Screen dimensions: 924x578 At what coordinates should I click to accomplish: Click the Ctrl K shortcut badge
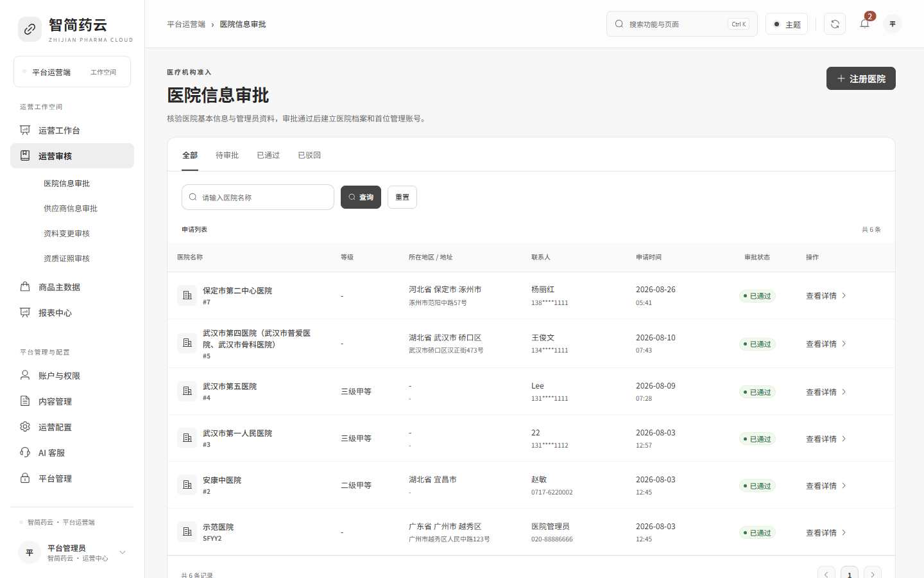pos(739,24)
